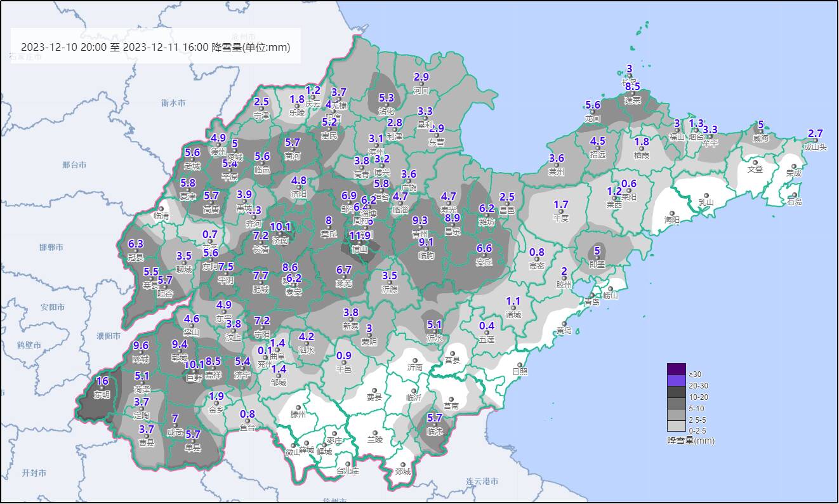Click the map title with the date range
This screenshot has width=839, height=504.
pos(156,46)
